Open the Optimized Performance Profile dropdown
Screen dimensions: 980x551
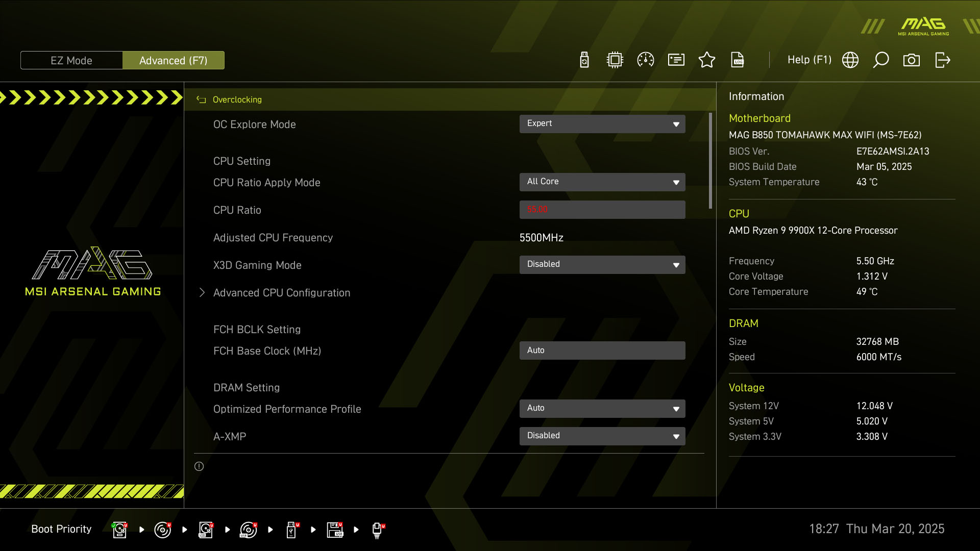[x=602, y=409]
